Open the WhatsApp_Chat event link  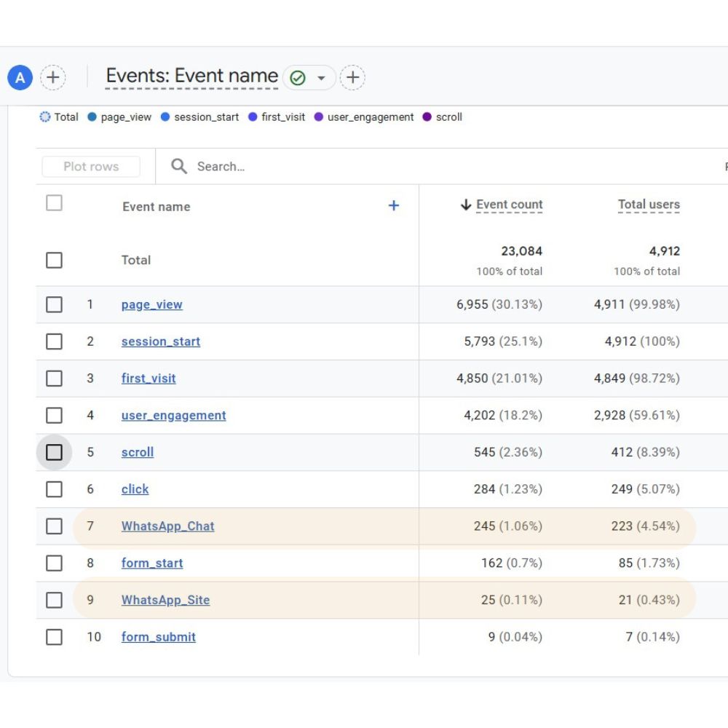point(167,526)
